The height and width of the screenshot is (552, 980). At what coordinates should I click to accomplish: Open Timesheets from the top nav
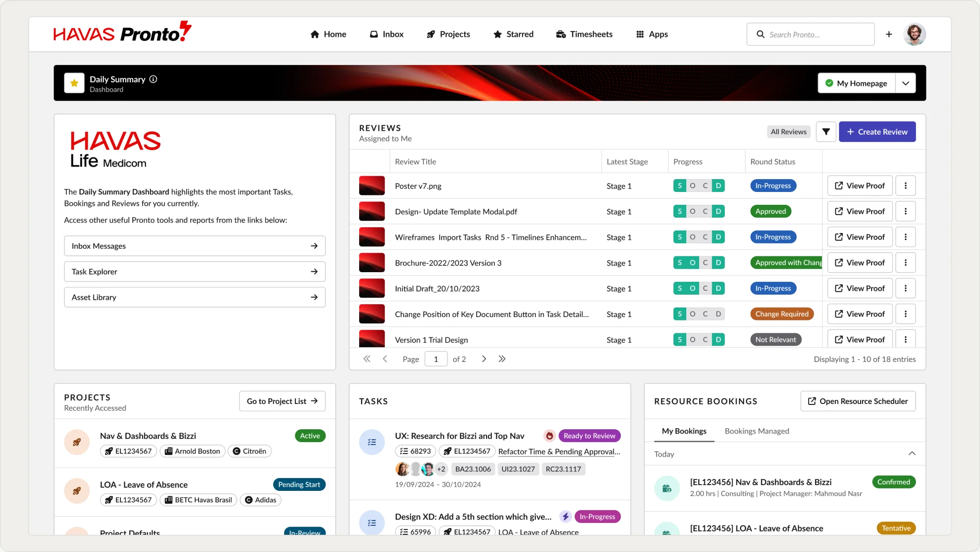pyautogui.click(x=584, y=34)
